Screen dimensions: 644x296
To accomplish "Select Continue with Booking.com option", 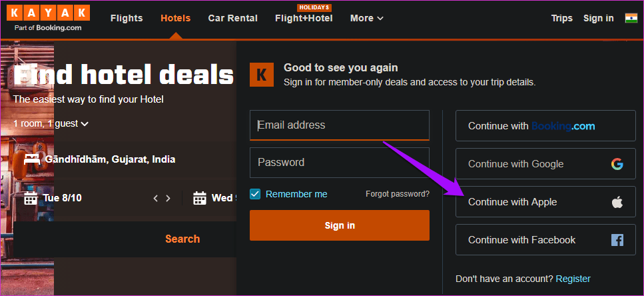I will pos(545,126).
